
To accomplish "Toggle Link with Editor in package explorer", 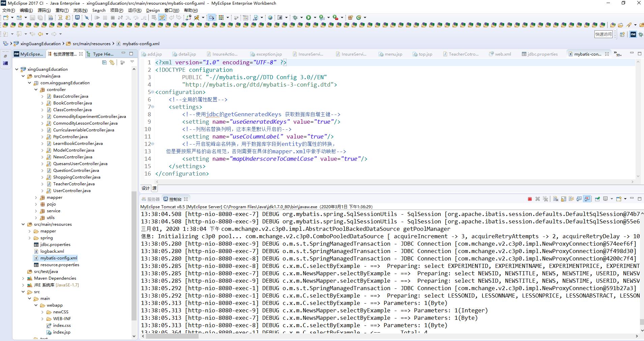I will click(x=112, y=62).
